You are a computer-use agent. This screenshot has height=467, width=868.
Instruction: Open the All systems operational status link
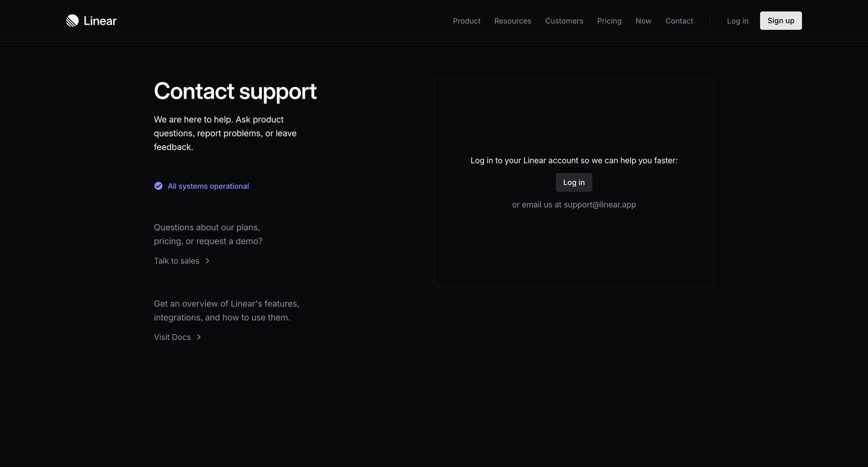tap(201, 186)
